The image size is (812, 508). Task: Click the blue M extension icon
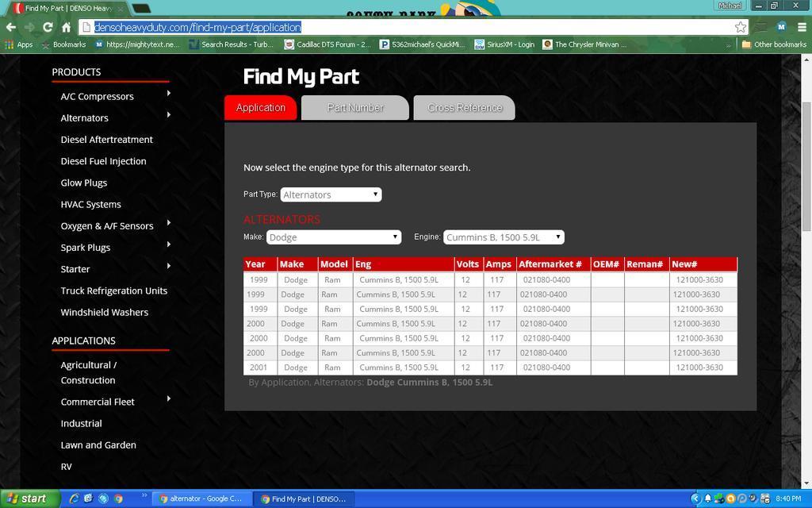click(x=782, y=27)
